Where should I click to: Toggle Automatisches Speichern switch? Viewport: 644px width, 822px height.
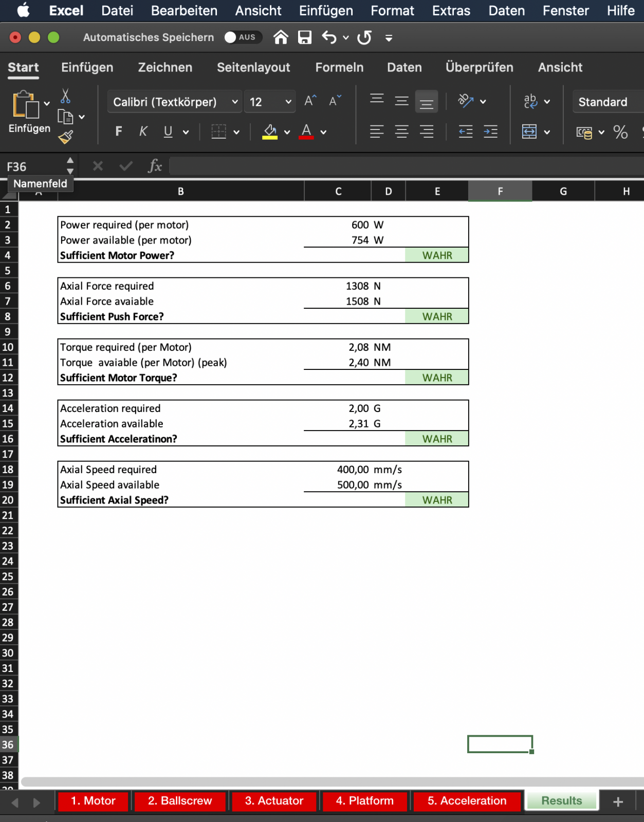point(243,38)
